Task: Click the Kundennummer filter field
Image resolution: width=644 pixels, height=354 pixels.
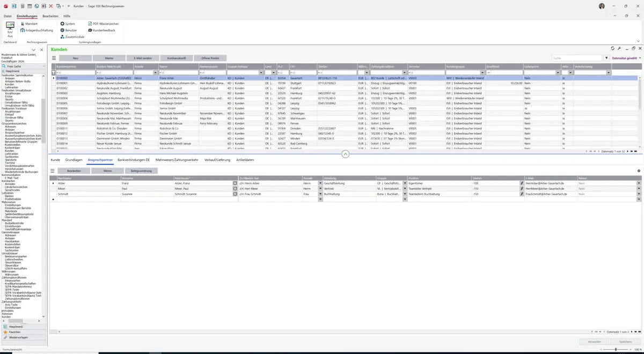Action: coord(75,72)
